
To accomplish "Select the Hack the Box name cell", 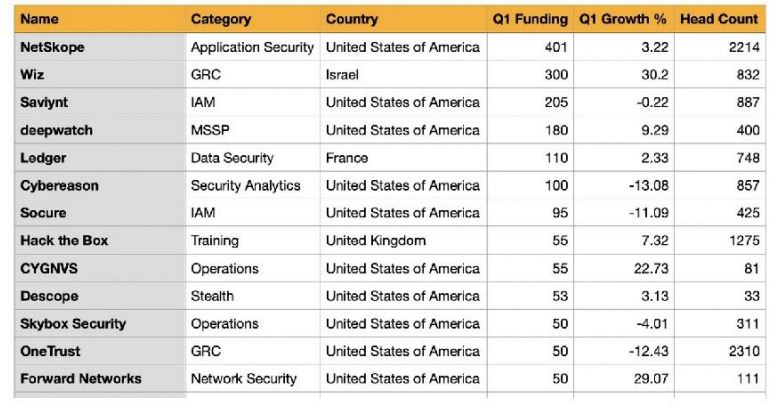I will click(100, 241).
